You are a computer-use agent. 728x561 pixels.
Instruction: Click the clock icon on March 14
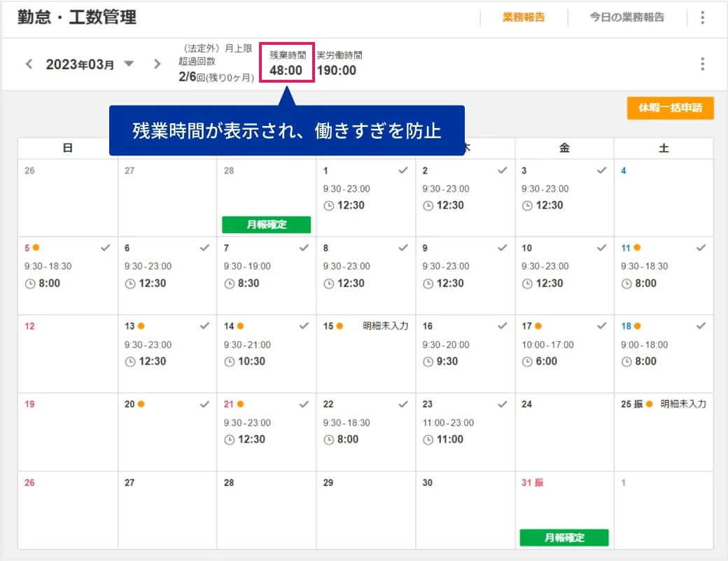click(x=230, y=362)
